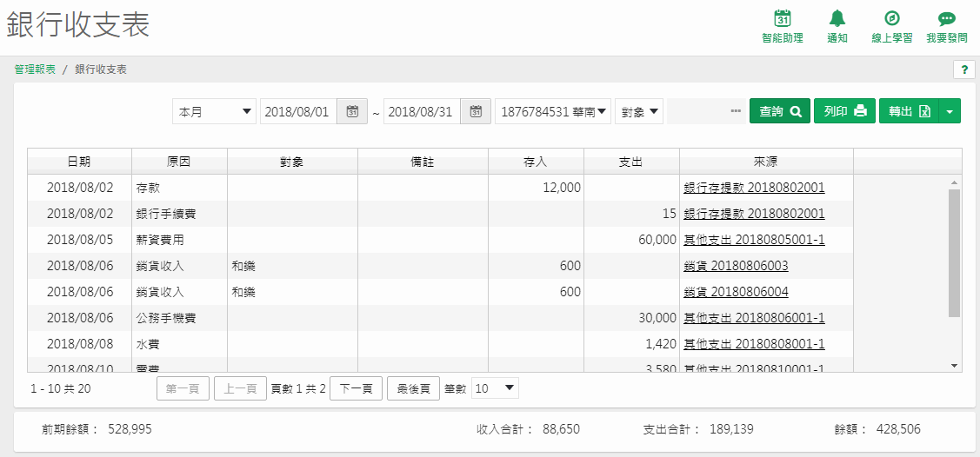Jump to 最後頁 last page
The height and width of the screenshot is (457, 980).
(x=414, y=388)
